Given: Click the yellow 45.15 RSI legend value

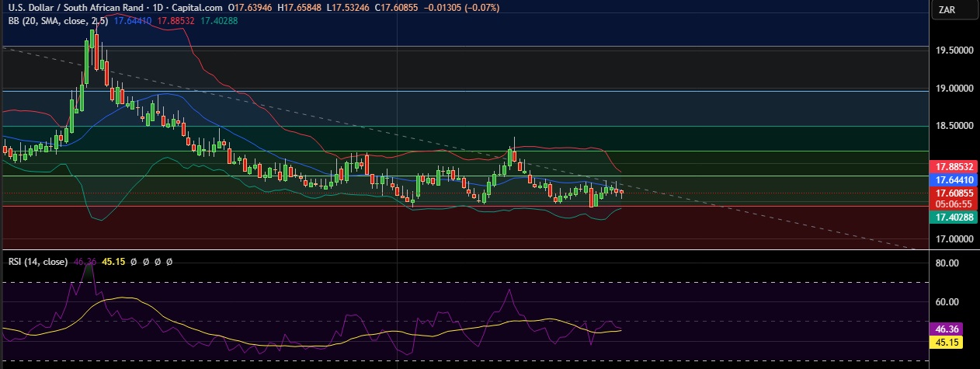Looking at the screenshot, I should 113,262.
